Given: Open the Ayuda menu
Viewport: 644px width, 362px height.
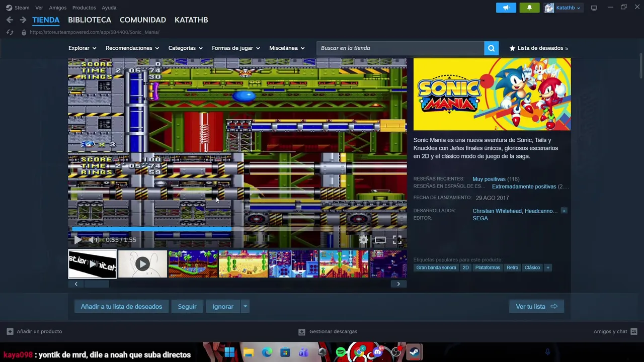Looking at the screenshot, I should click(109, 8).
